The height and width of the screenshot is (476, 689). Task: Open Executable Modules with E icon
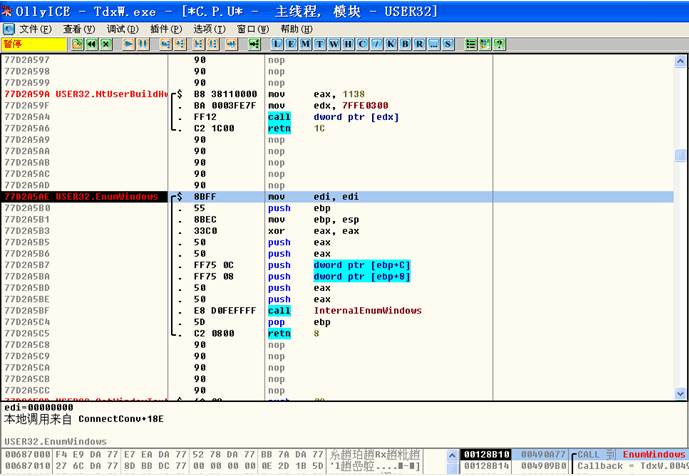point(291,44)
